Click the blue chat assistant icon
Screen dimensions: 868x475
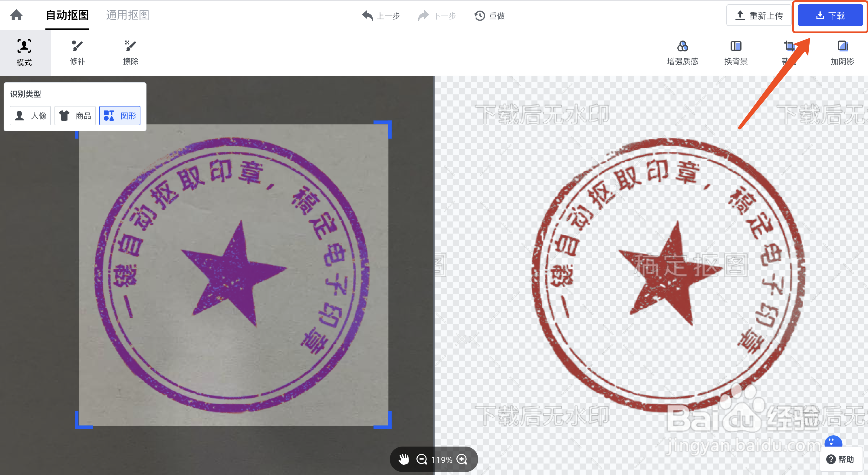pyautogui.click(x=833, y=441)
